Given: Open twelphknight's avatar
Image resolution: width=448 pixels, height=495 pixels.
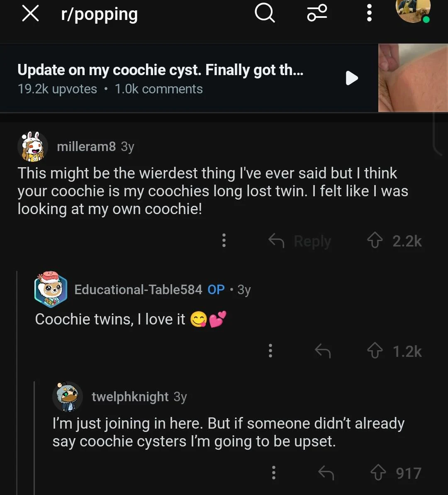Looking at the screenshot, I should pyautogui.click(x=68, y=397).
